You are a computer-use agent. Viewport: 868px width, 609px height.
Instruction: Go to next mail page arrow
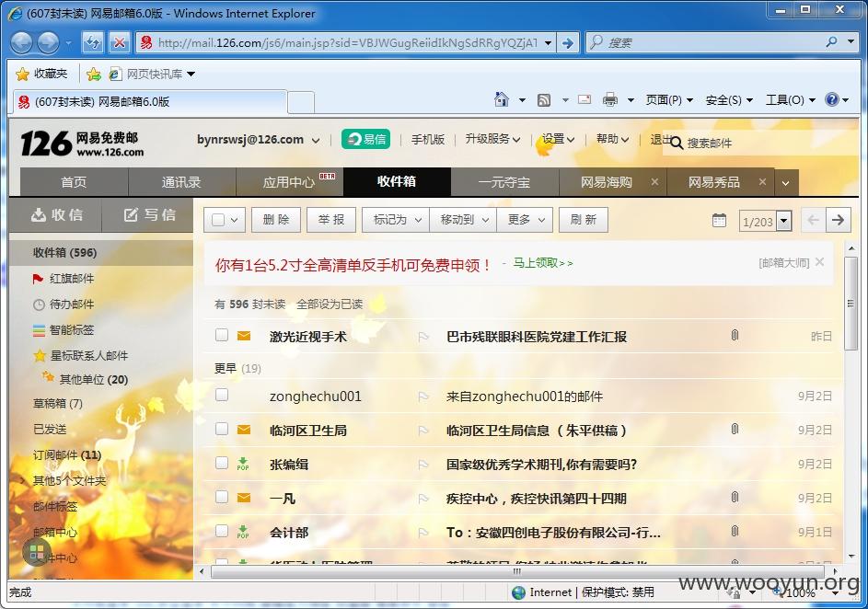click(839, 220)
